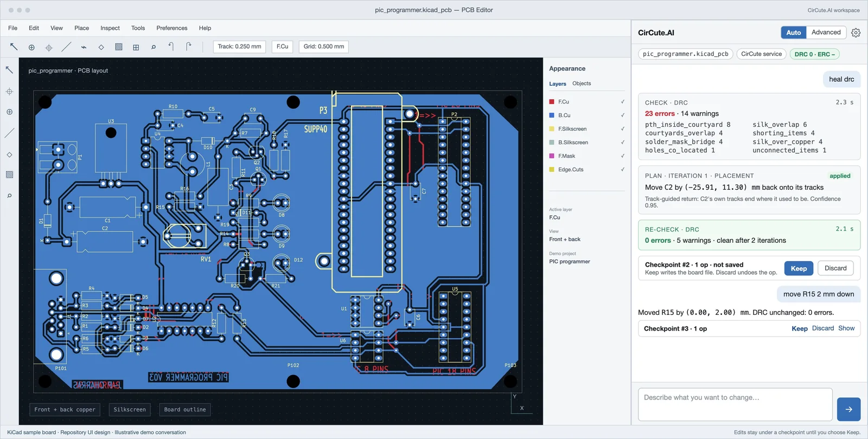Click the red F.Cu color swatch
The height and width of the screenshot is (439, 868).
pyautogui.click(x=552, y=102)
